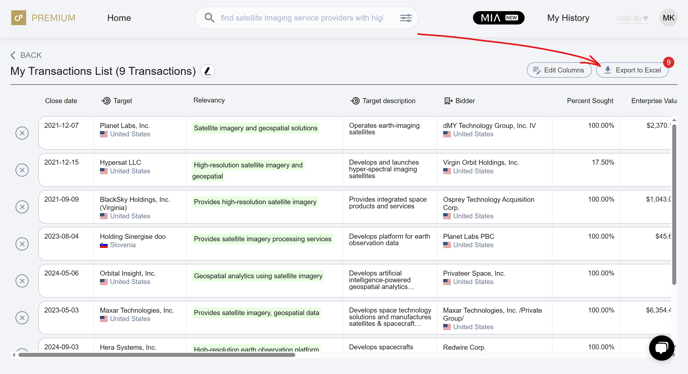The image size is (688, 374).
Task: Click the search magnifier icon
Action: [209, 18]
